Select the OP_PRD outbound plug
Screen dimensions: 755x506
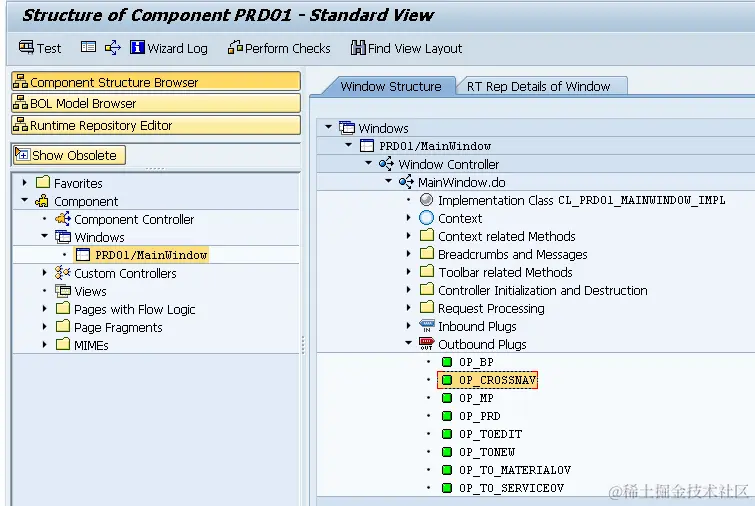(x=479, y=416)
